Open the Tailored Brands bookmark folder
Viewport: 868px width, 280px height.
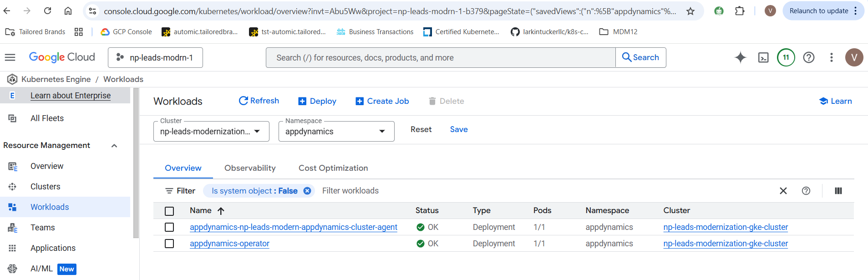coord(35,32)
